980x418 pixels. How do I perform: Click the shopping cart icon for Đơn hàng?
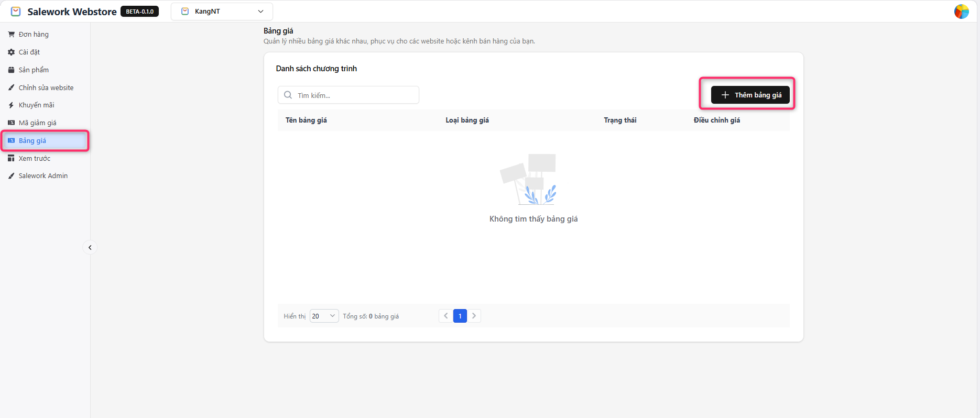tap(11, 35)
